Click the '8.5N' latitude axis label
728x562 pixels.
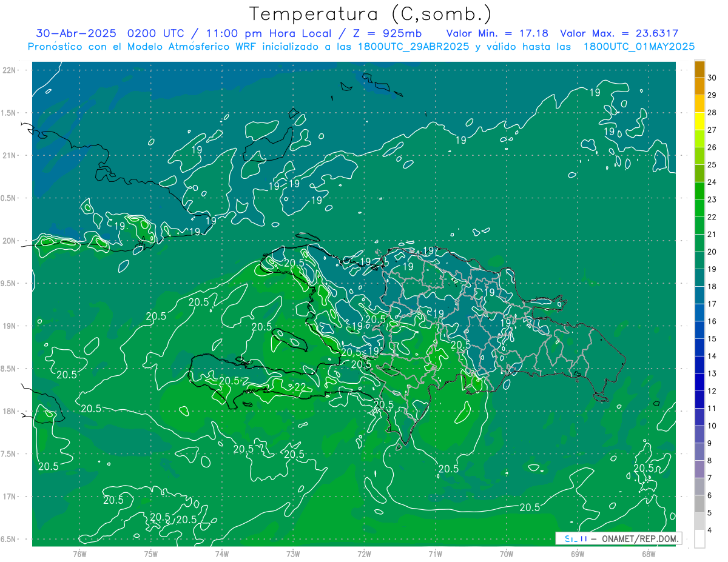coord(9,369)
